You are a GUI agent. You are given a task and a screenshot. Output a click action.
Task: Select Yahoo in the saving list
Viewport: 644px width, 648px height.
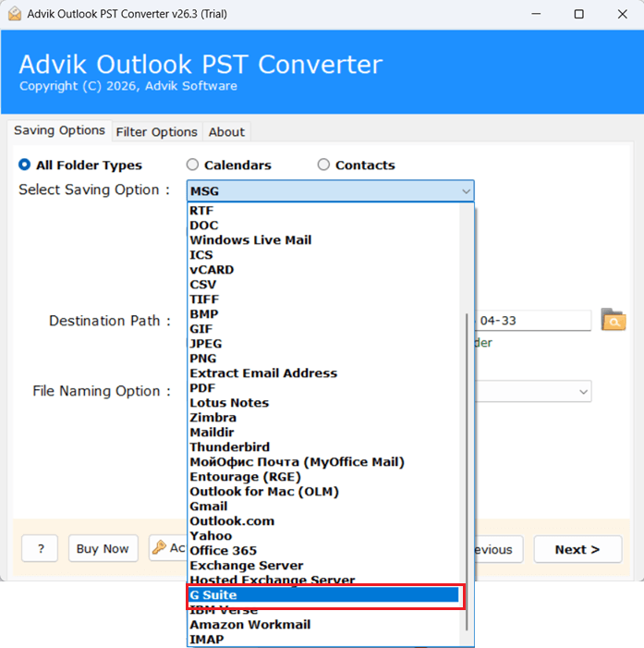click(323, 536)
